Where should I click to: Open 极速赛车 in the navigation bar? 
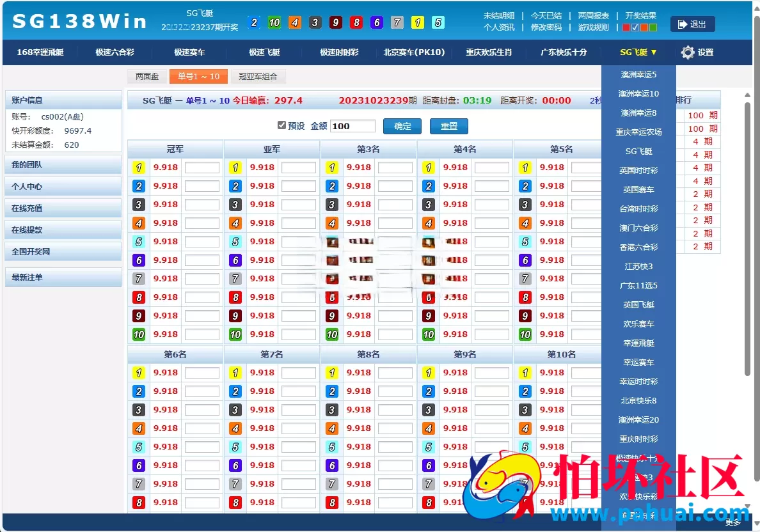[189, 52]
